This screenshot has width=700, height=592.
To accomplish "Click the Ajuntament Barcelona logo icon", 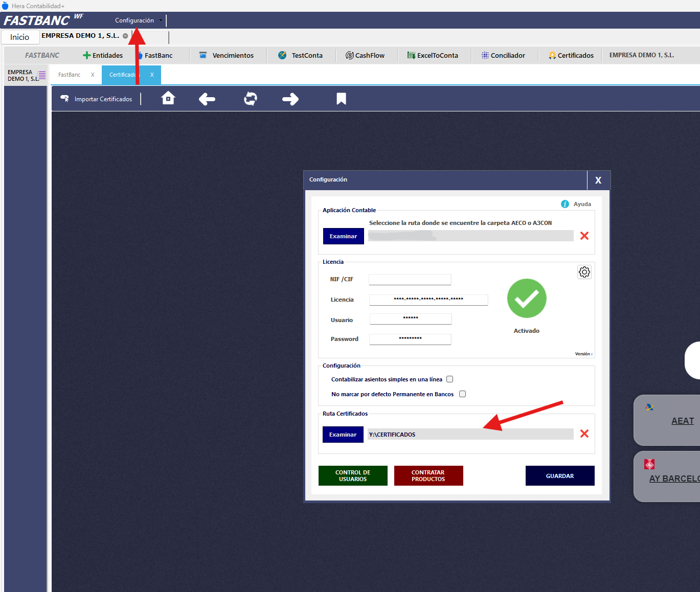I will 649,464.
